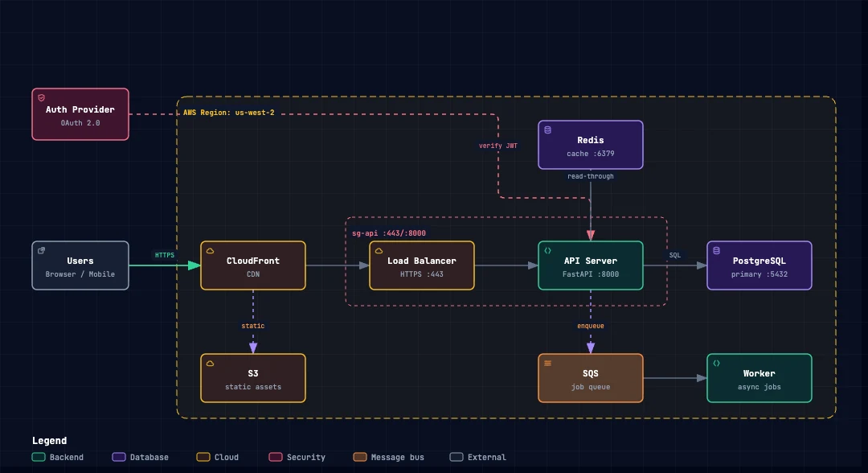Click the HTTPS edge label

click(x=165, y=255)
